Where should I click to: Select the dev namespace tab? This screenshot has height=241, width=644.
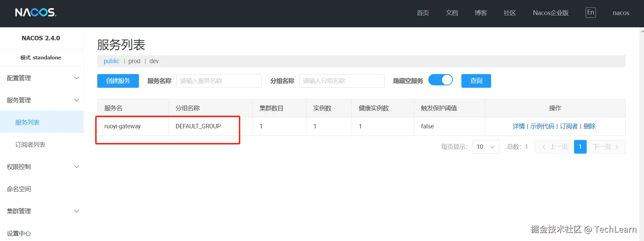[x=154, y=61]
